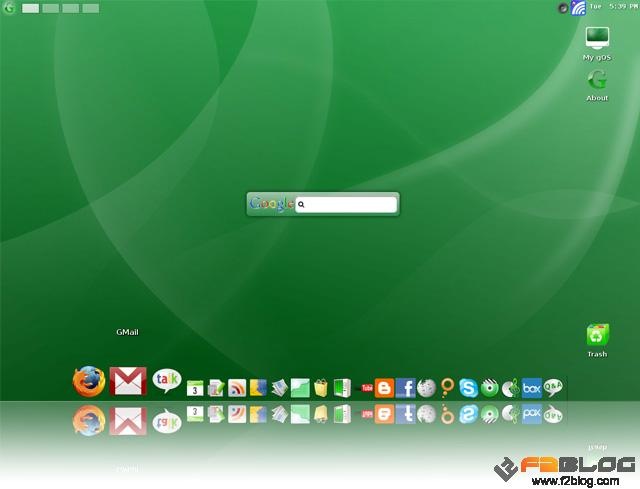Open Wikipedia globe icon in dock
This screenshot has height=489, width=640.
pos(427,388)
